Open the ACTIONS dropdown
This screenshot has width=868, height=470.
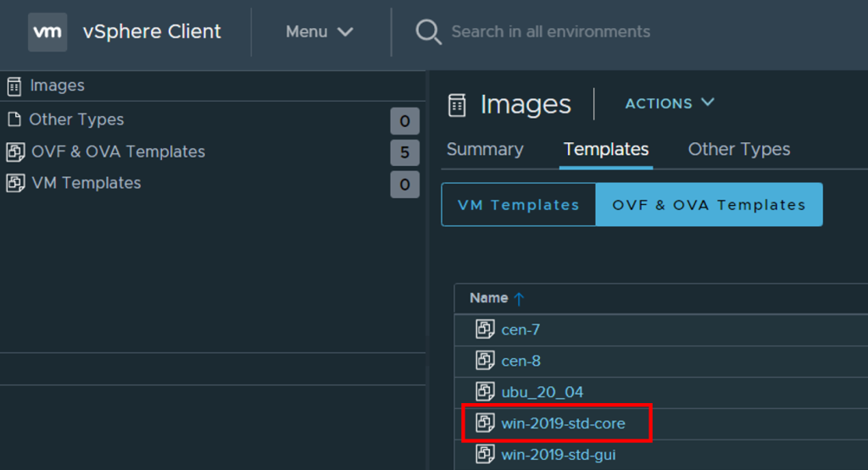coord(670,103)
